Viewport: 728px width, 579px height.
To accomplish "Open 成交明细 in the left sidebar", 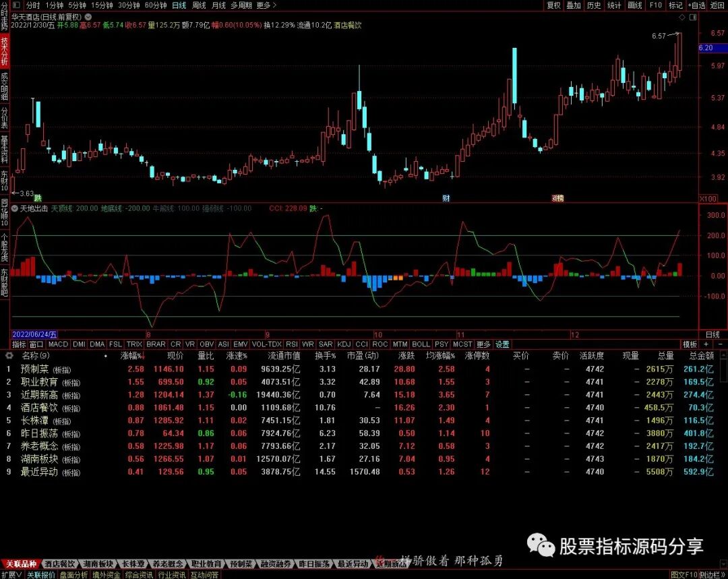I will [x=4, y=86].
